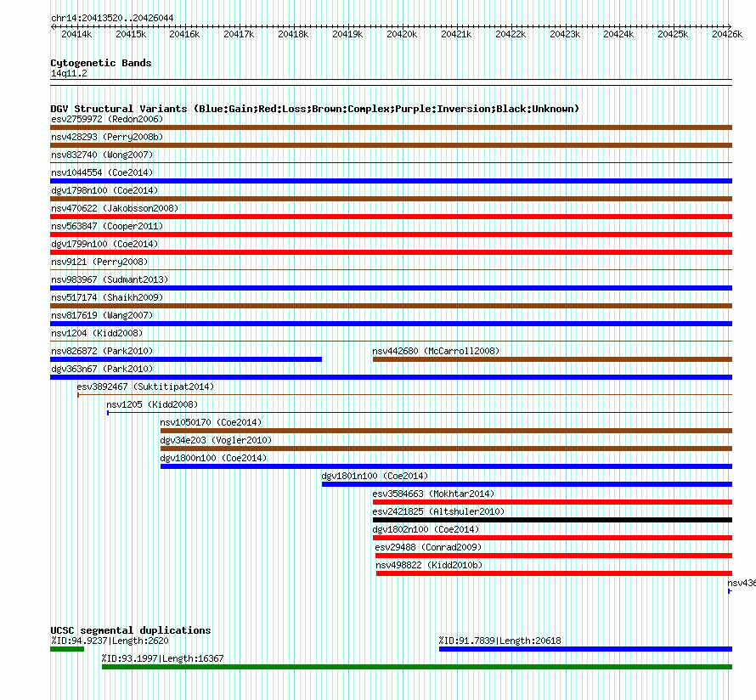756x700 pixels.
Task: Open the nsv832740 (Wong2007) variant label
Action: pos(102,155)
